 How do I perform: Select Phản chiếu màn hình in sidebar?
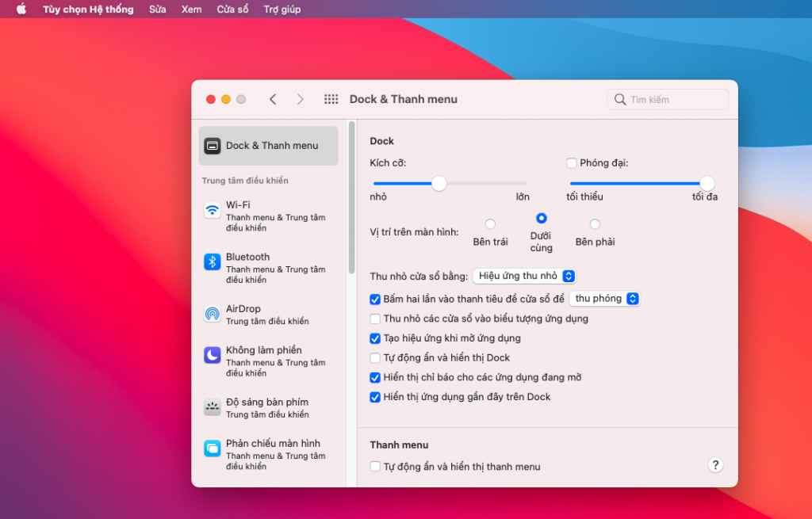(x=268, y=454)
